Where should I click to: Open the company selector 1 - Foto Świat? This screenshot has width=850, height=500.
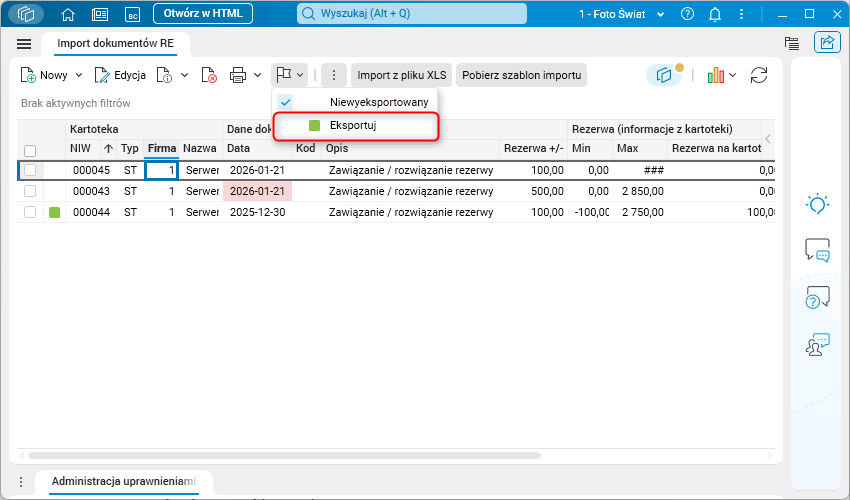coord(621,14)
